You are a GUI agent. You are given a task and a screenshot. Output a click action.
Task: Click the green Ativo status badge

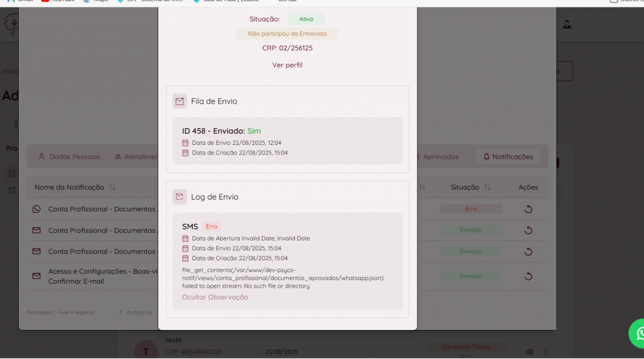[x=306, y=19]
